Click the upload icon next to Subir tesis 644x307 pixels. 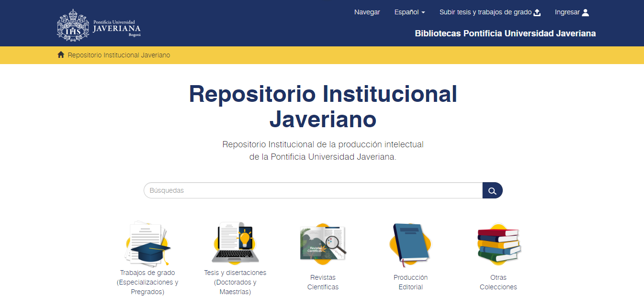click(537, 12)
